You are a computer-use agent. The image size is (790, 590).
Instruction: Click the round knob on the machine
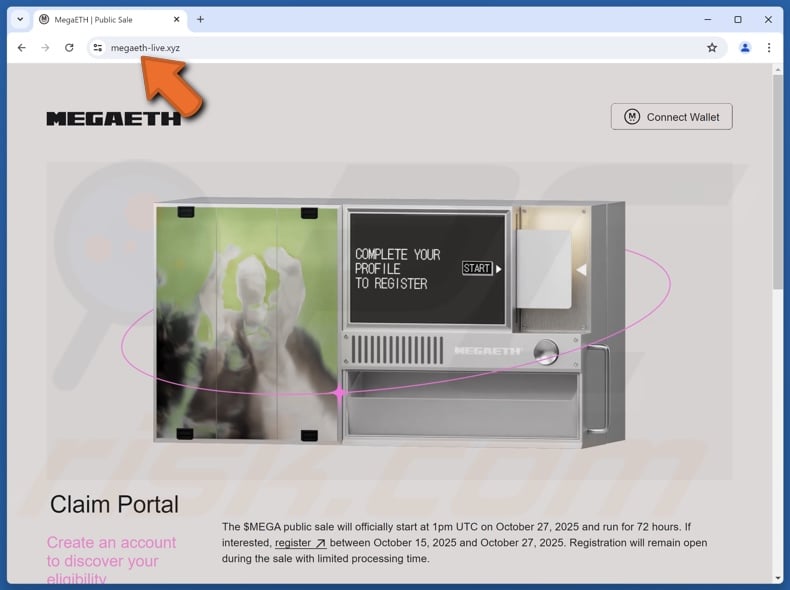point(546,351)
